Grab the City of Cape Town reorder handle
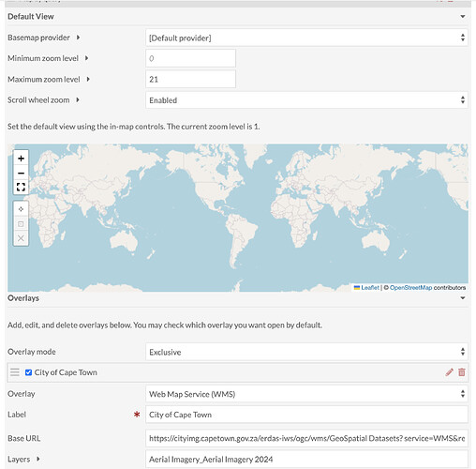Image resolution: width=476 pixels, height=469 pixels. pyautogui.click(x=15, y=372)
